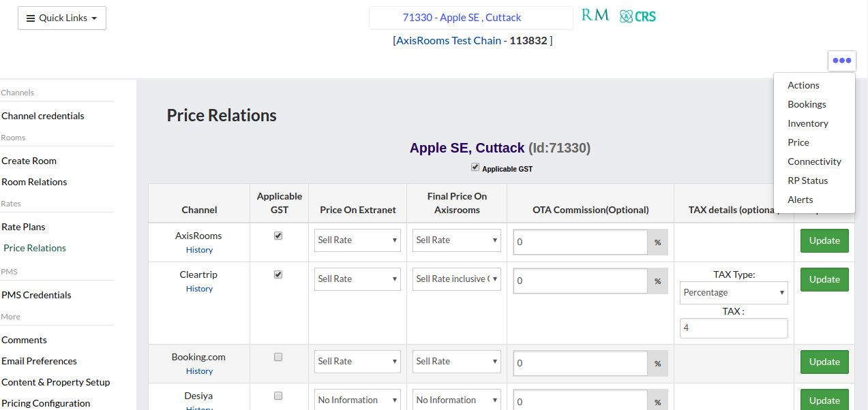
Task: Click Update button for Desiya row
Action: 824,400
